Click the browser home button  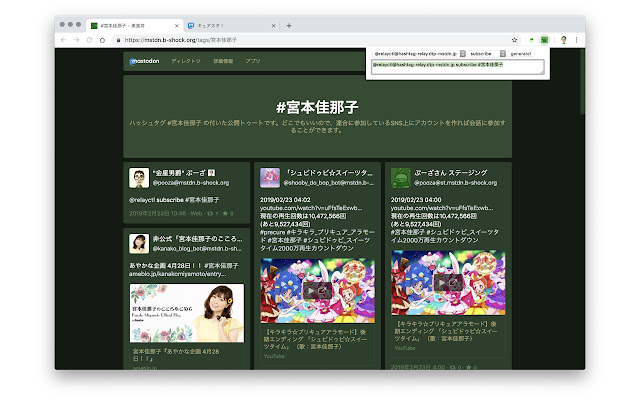point(102,40)
